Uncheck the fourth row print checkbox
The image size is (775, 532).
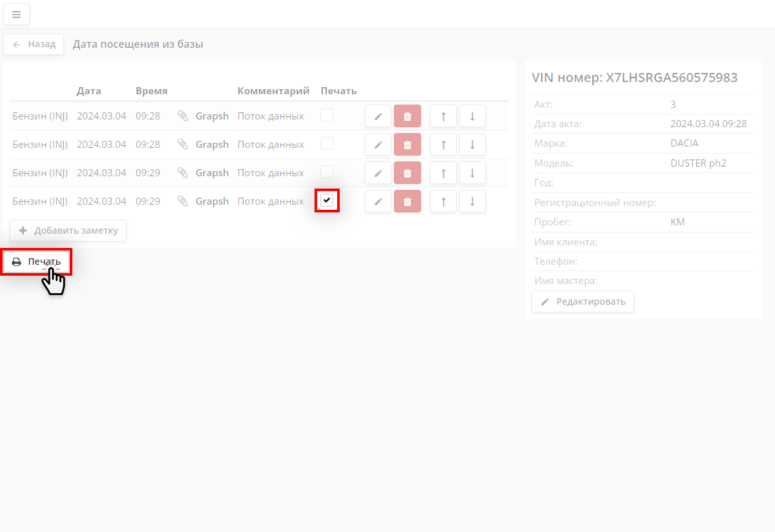pos(327,200)
